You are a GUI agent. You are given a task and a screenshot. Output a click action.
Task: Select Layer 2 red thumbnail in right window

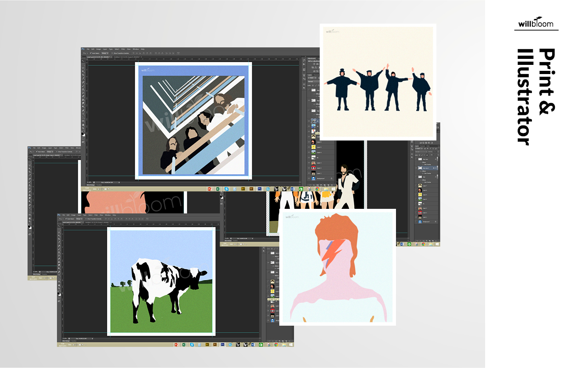[x=420, y=213]
